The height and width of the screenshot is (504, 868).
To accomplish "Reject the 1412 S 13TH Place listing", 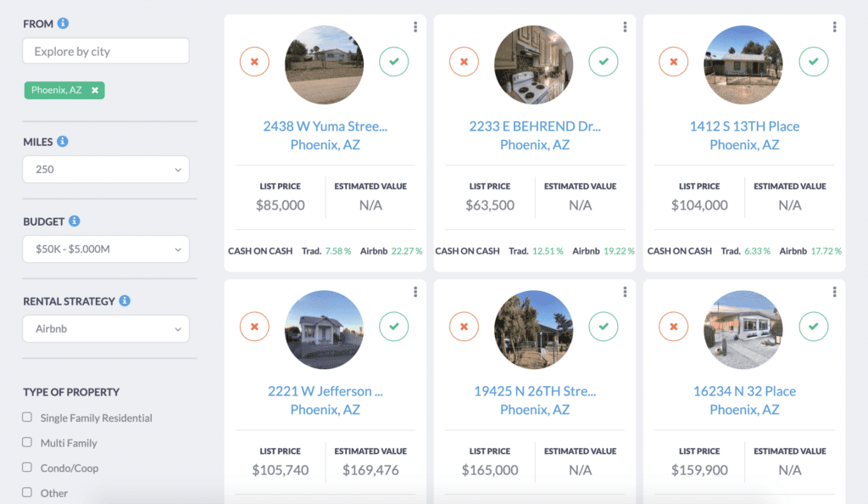I will pyautogui.click(x=673, y=62).
